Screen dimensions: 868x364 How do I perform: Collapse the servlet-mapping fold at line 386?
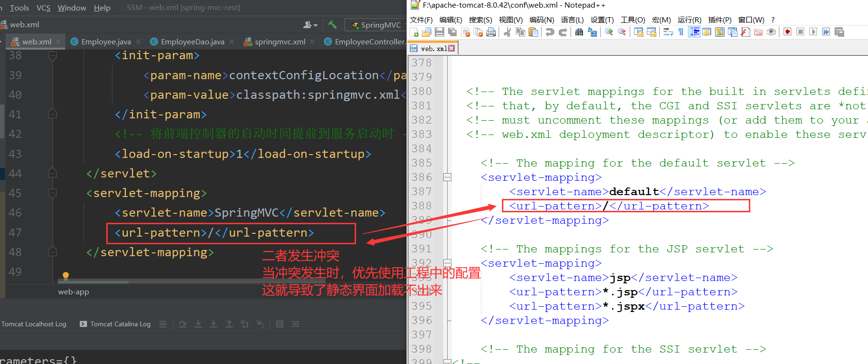click(x=447, y=177)
